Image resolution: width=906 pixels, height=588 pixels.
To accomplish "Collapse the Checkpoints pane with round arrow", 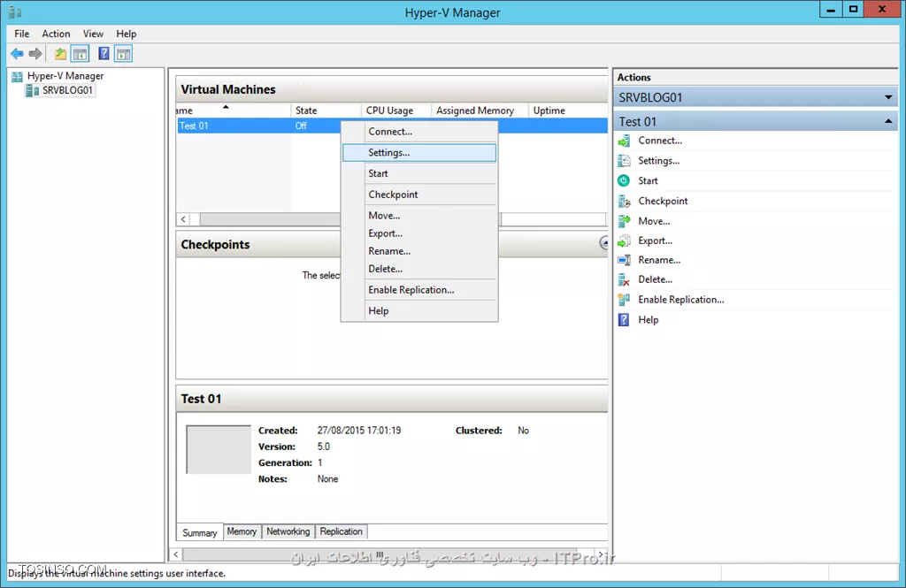I will pyautogui.click(x=603, y=243).
